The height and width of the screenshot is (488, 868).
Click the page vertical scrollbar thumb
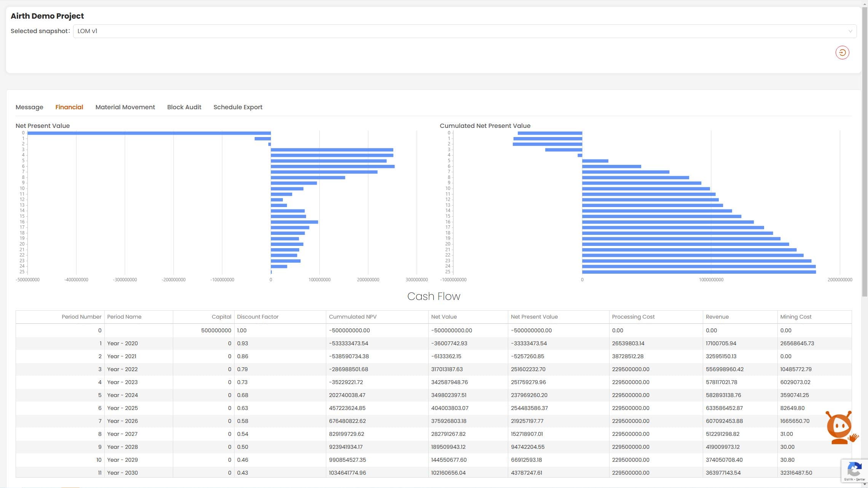coord(865,152)
